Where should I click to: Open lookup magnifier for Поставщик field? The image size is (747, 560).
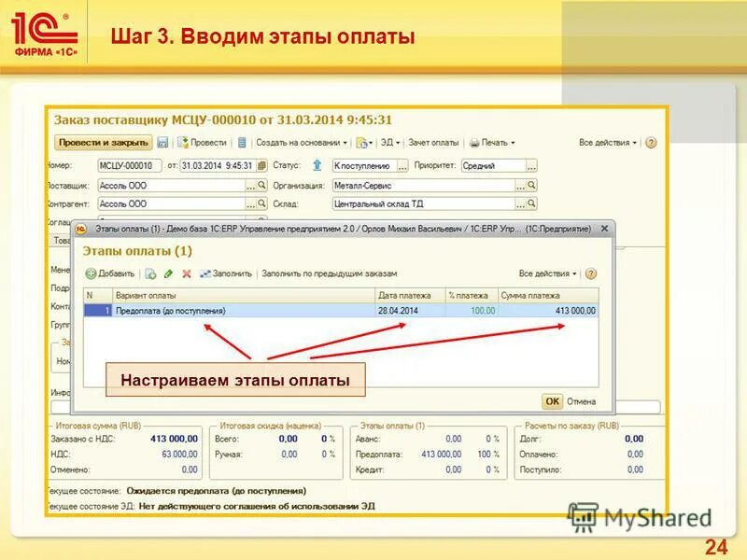pyautogui.click(x=263, y=185)
